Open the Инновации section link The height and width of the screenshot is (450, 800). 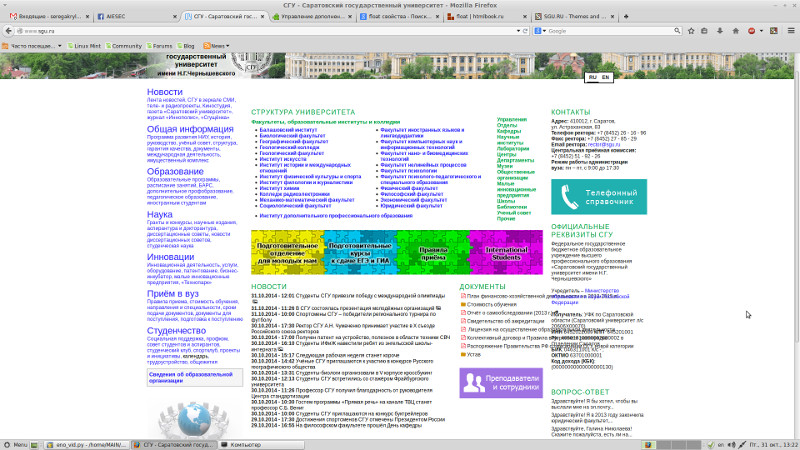point(170,257)
